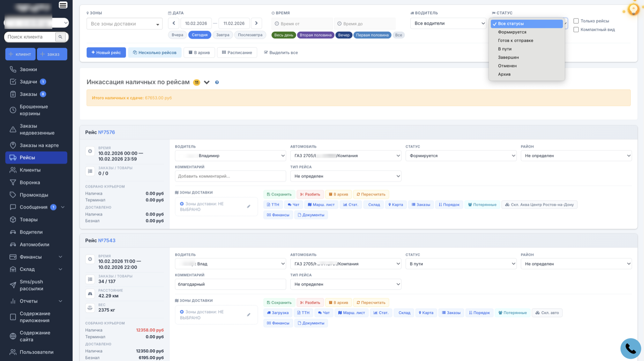This screenshot has width=644, height=361.
Task: Open the Все зоны доставки dropdown
Action: coord(124,24)
